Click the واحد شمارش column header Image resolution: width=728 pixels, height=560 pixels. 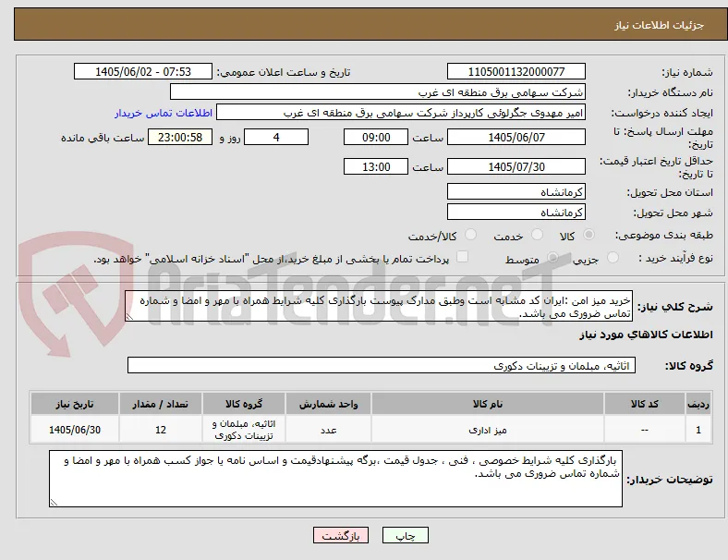coord(328,404)
